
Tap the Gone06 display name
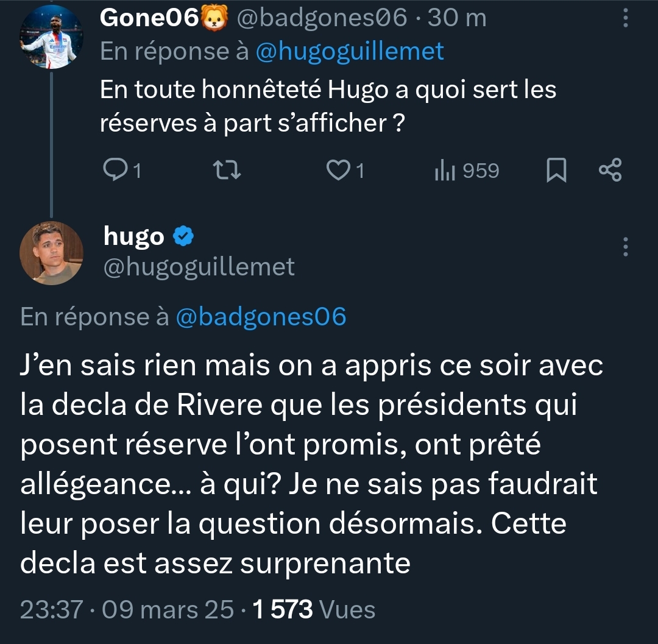pyautogui.click(x=149, y=18)
